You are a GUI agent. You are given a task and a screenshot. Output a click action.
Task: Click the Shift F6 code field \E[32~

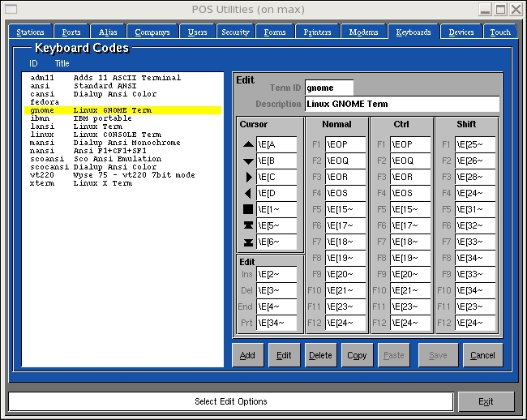[475, 225]
